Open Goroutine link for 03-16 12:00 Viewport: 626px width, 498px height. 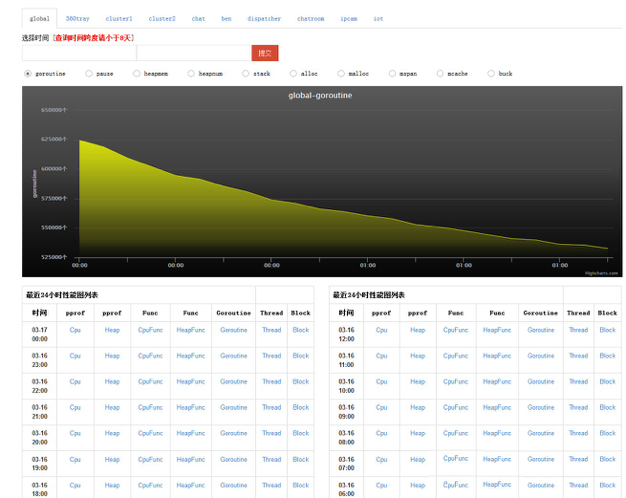(540, 329)
